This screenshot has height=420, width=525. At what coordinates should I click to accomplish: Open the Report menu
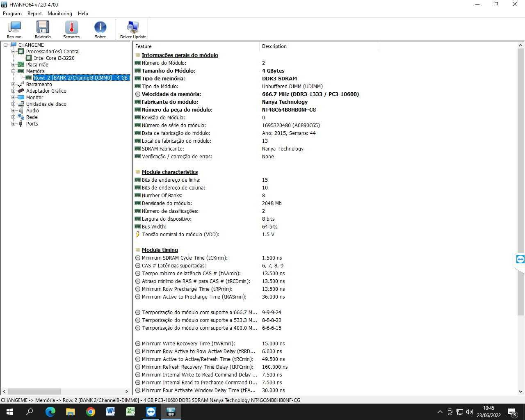(34, 14)
